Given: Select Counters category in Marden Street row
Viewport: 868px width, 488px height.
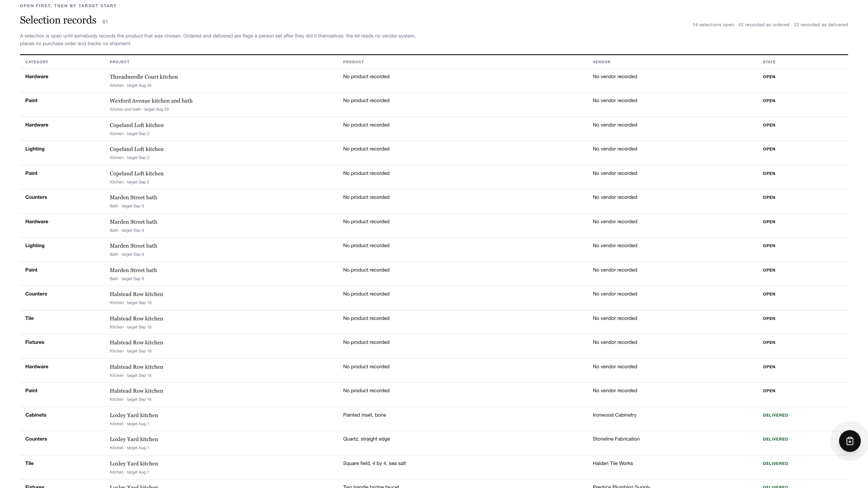Looking at the screenshot, I should pos(36,197).
